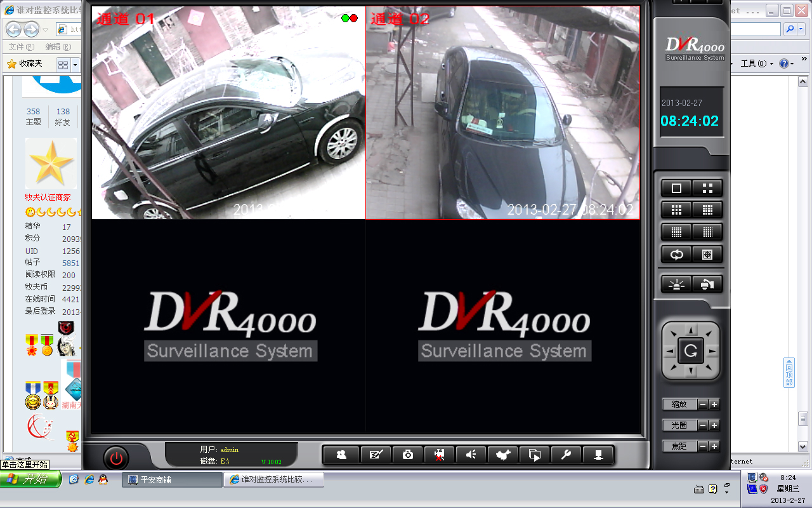Open Windows 开始 start menu
The height and width of the screenshot is (508, 812).
(30, 479)
